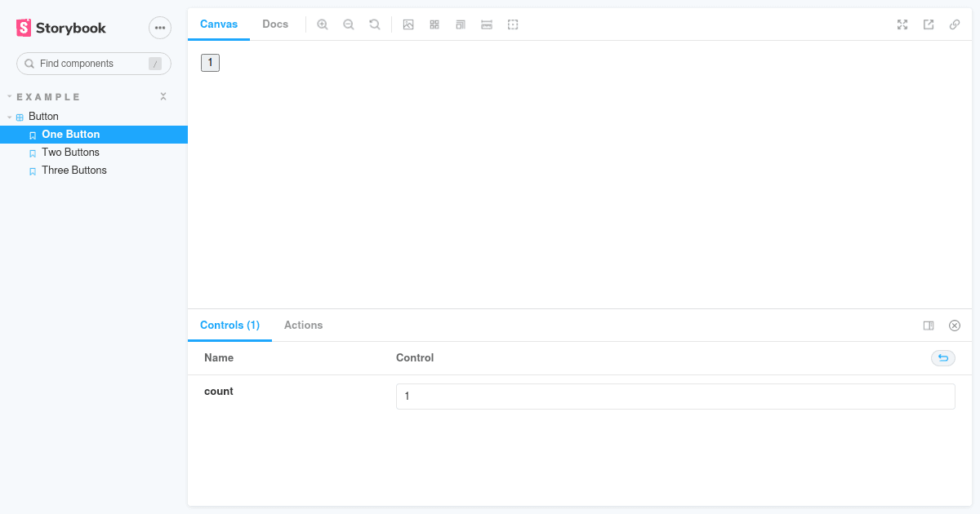Reset the count control to defaults
This screenshot has width=980, height=514.
pos(943,358)
